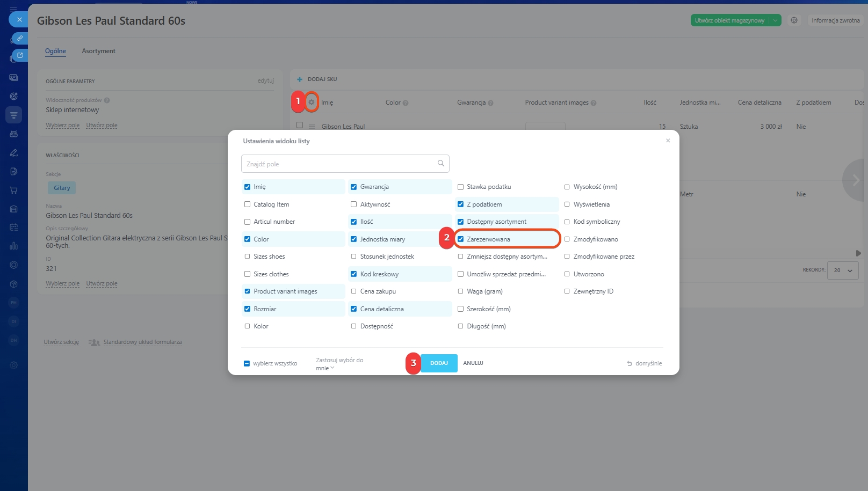Screen dimensions: 868x491
Task: Click the plus icon for Dodaj SKU
Action: coord(300,79)
